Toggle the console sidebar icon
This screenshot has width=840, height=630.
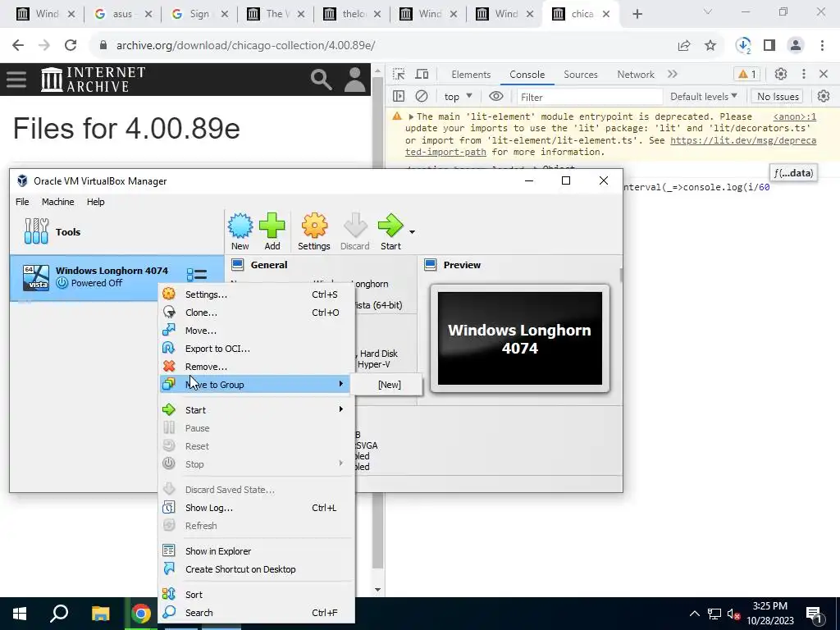[x=399, y=97]
